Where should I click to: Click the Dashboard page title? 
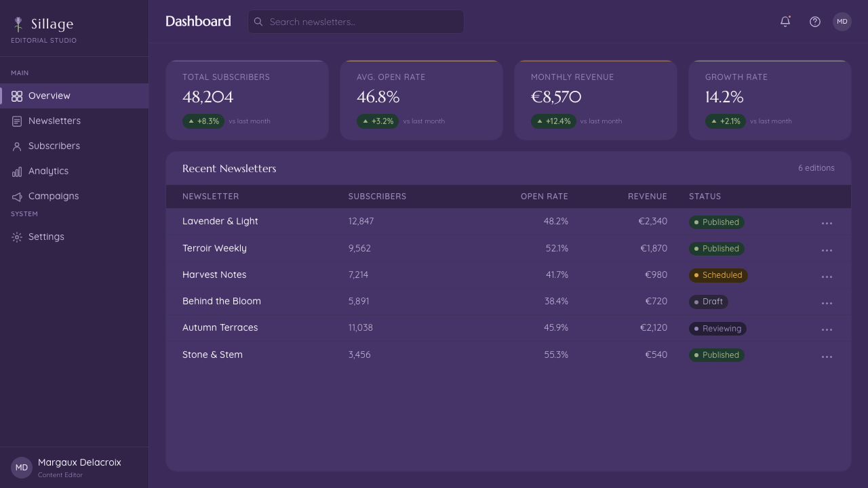coord(198,22)
